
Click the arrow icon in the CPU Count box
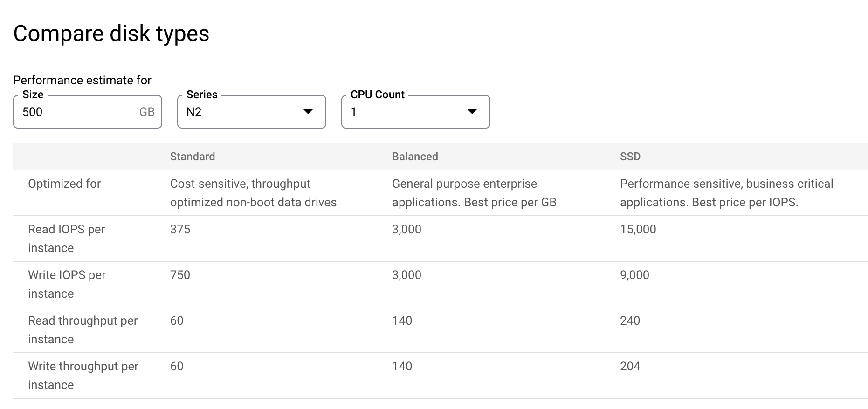click(x=472, y=112)
